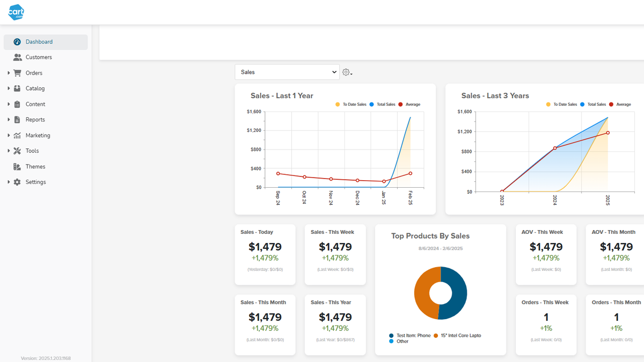
Task: Toggle Total Sales legend in Last 3 Years chart
Action: click(x=592, y=105)
